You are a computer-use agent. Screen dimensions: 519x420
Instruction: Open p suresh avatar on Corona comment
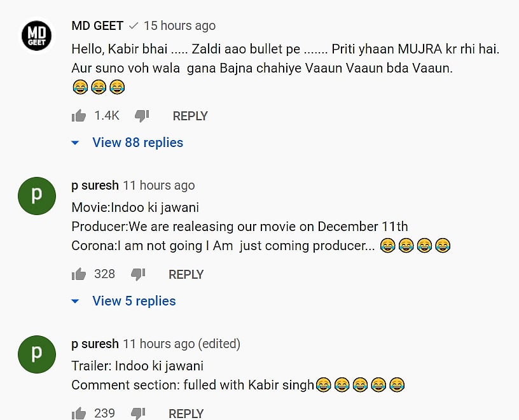pos(37,195)
